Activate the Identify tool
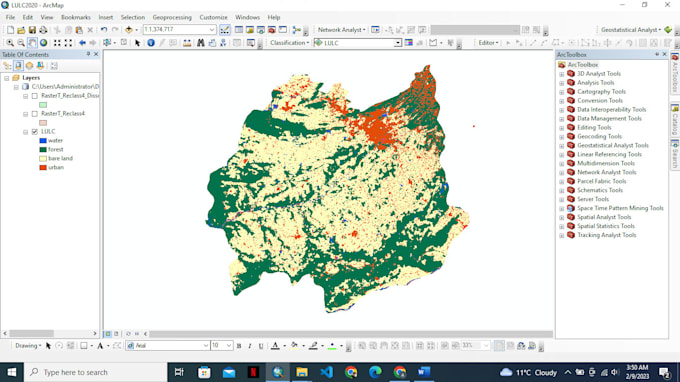Viewport: 680px width, 382px height. [151, 43]
